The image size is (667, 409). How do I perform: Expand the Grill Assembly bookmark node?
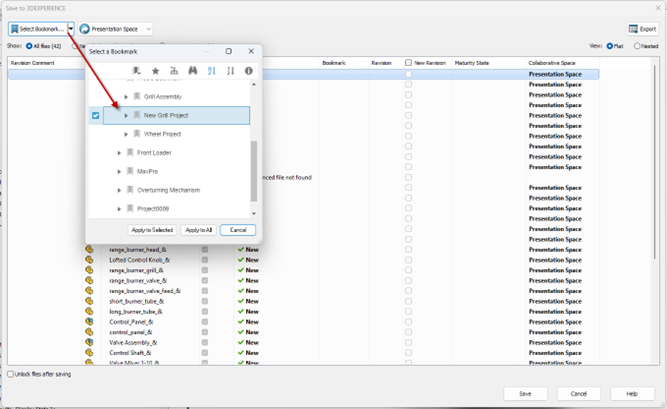pos(126,96)
